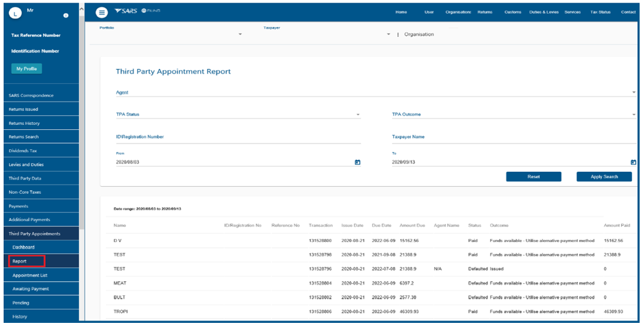Expand the Taxpayer dropdown
This screenshot has height=326, width=644.
tap(389, 34)
